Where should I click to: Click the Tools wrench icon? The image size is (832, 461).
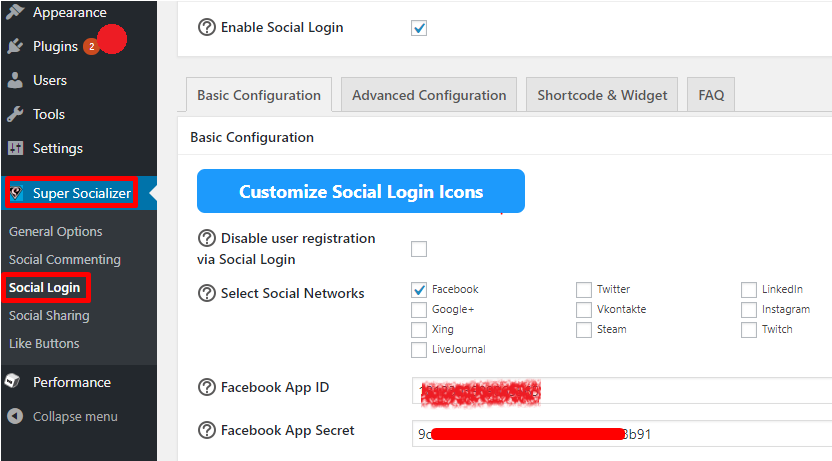(15, 114)
